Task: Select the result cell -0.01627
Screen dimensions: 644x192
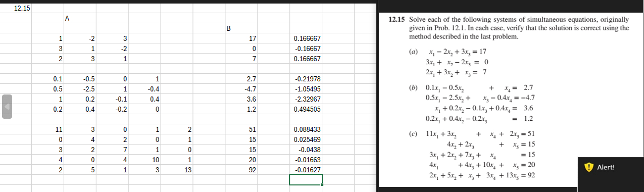Action: point(306,170)
